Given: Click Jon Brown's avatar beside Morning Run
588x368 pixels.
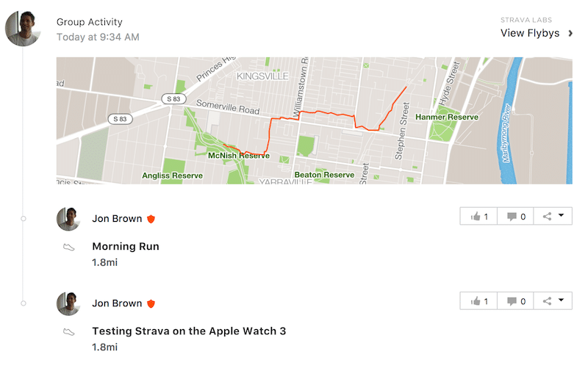Looking at the screenshot, I should coord(68,219).
